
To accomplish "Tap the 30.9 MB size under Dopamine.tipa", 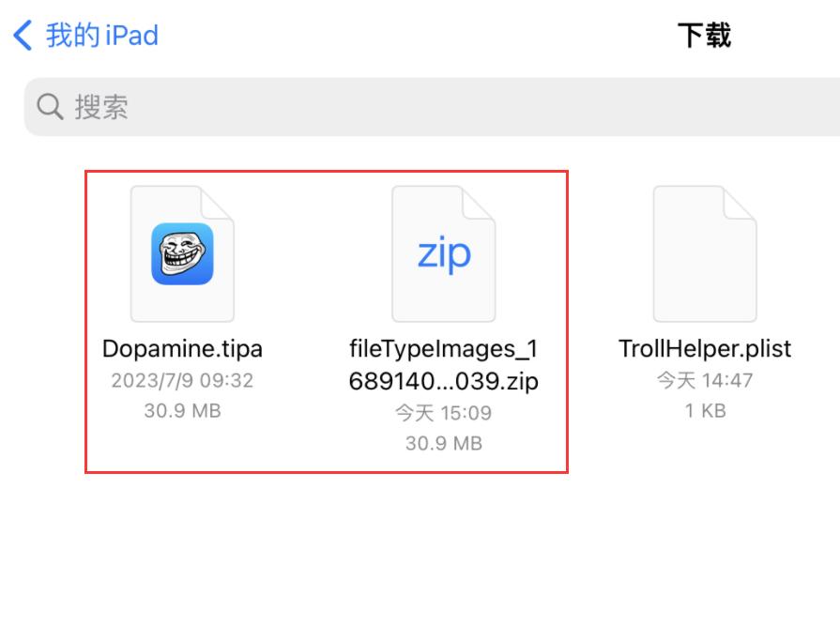I will coord(182,410).
